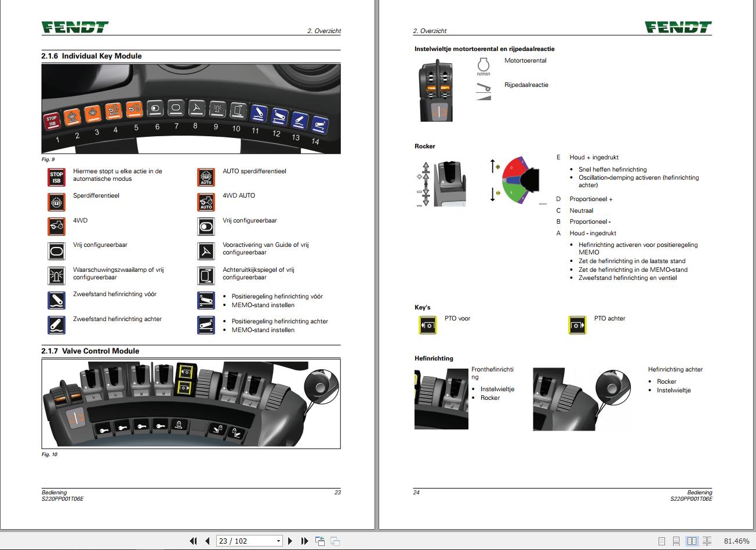Click the 'Key's' heading text

[423, 308]
